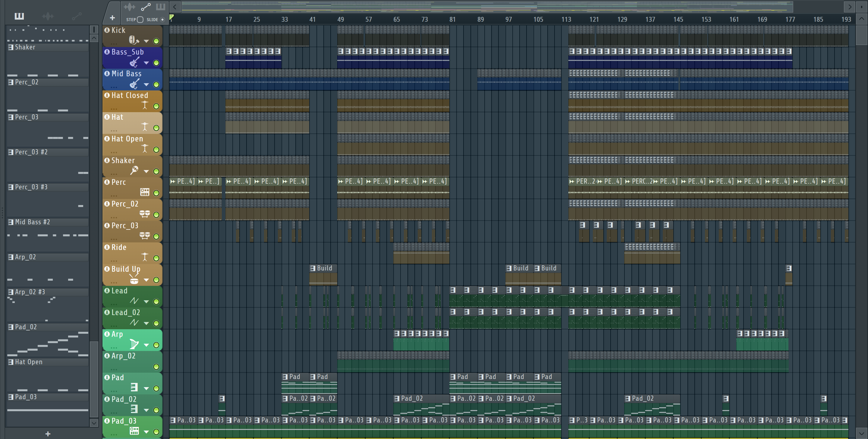Viewport: 868px width, 439px height.
Task: Open the Arp track dropdown arrow
Action: pos(146,345)
